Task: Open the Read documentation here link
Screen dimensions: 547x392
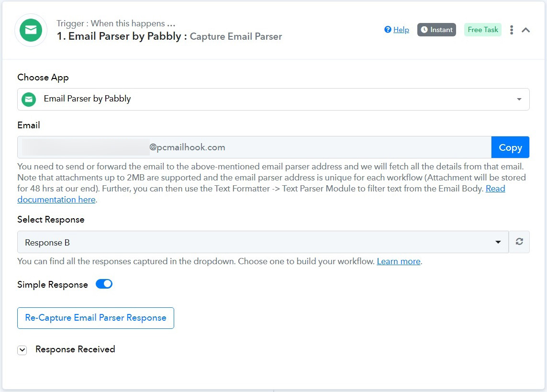Action: point(261,194)
